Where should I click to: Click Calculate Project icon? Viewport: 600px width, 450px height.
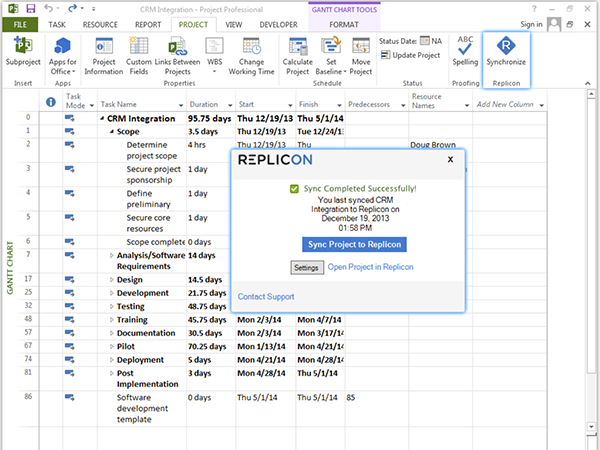point(298,56)
